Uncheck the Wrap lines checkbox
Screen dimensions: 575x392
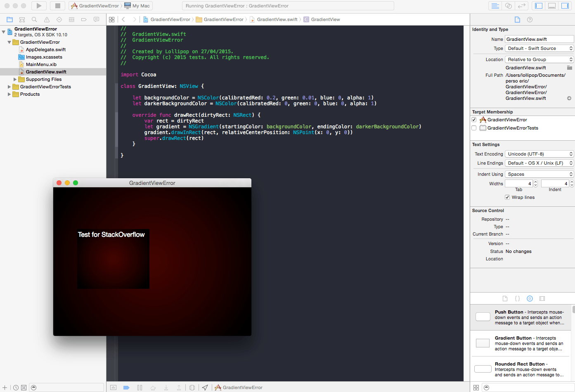coord(507,197)
